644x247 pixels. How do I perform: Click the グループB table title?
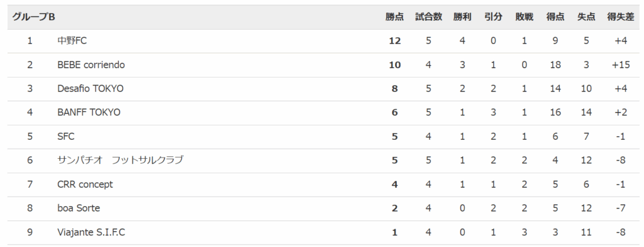click(34, 17)
